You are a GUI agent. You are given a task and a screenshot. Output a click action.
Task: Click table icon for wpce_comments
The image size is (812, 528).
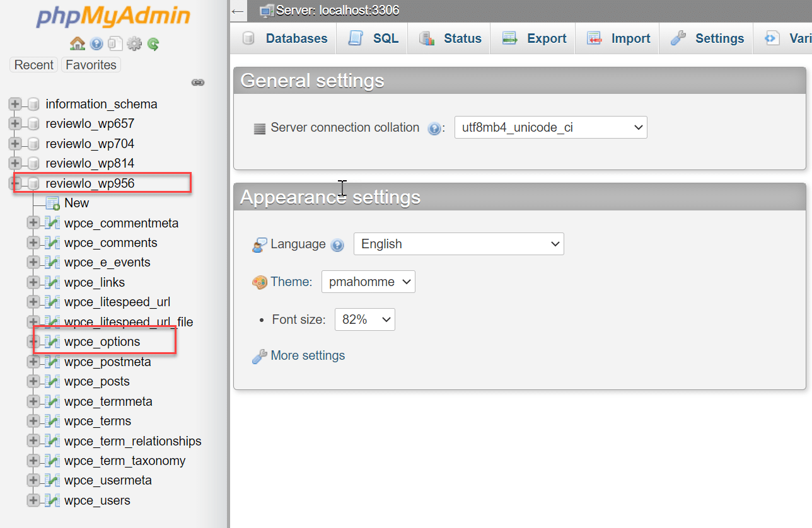(52, 243)
